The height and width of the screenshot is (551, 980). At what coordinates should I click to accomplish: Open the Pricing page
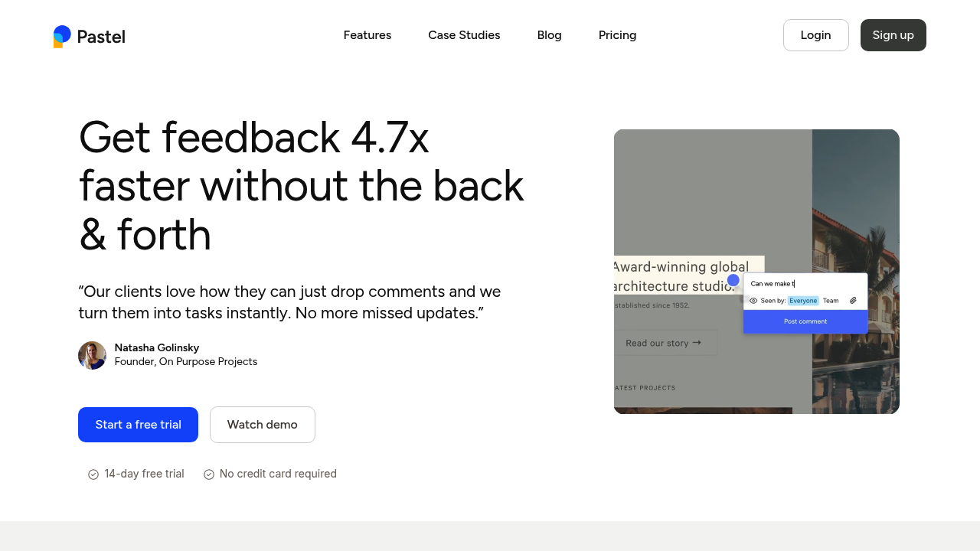[x=617, y=35]
